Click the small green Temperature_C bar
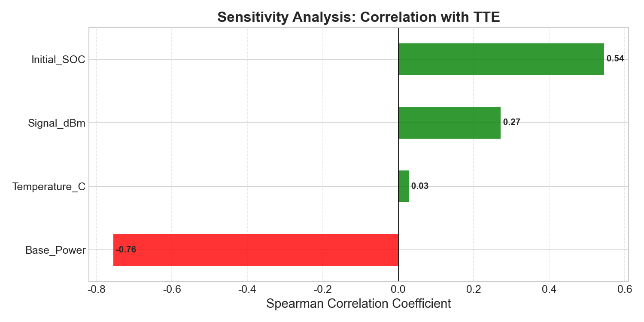 (404, 186)
